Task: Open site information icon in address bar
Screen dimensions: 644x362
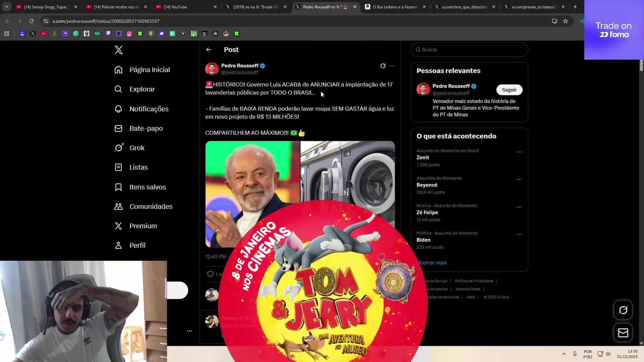Action: click(46, 21)
